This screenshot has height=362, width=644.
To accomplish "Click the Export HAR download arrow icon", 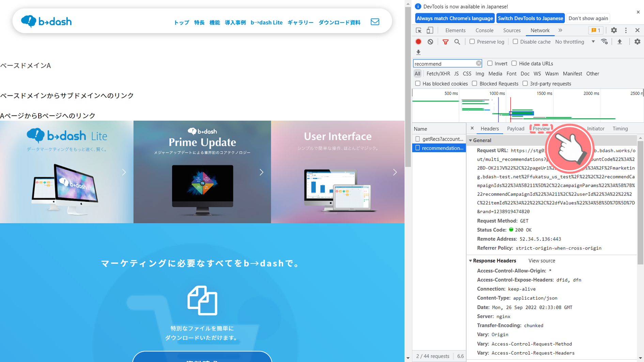I will point(418,52).
